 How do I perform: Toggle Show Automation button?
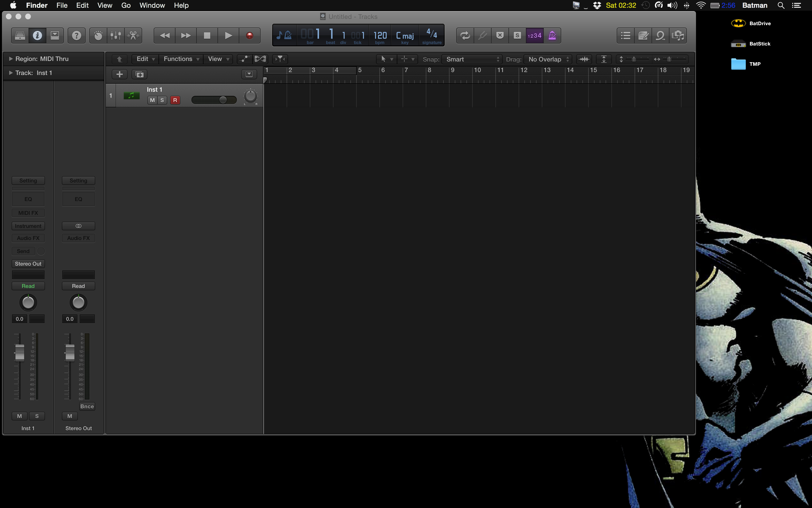click(245, 59)
